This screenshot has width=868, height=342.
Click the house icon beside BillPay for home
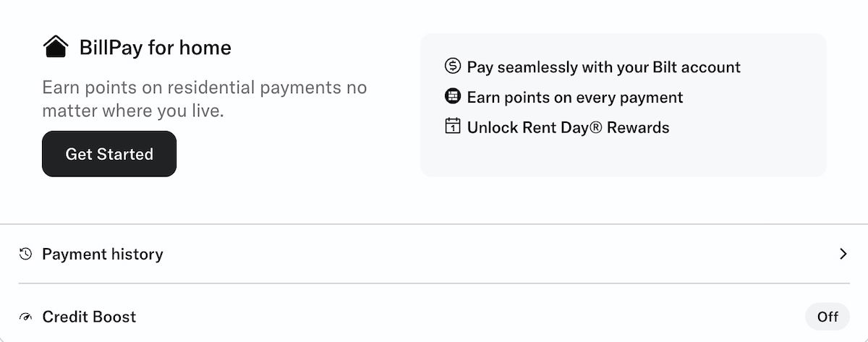click(x=55, y=48)
